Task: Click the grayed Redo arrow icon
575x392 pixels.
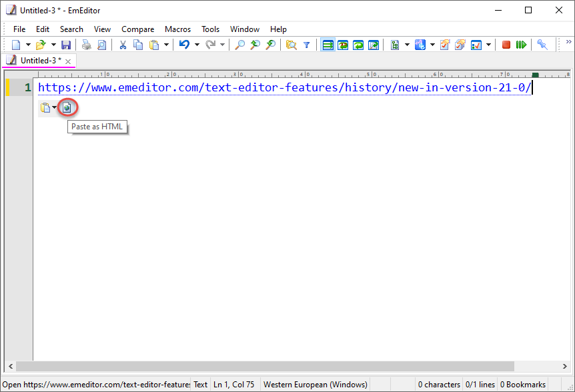Action: tap(211, 45)
